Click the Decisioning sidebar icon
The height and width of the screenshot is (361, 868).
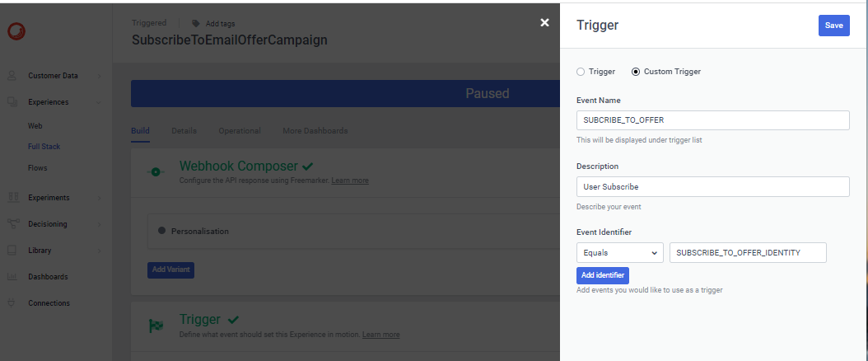(12, 224)
